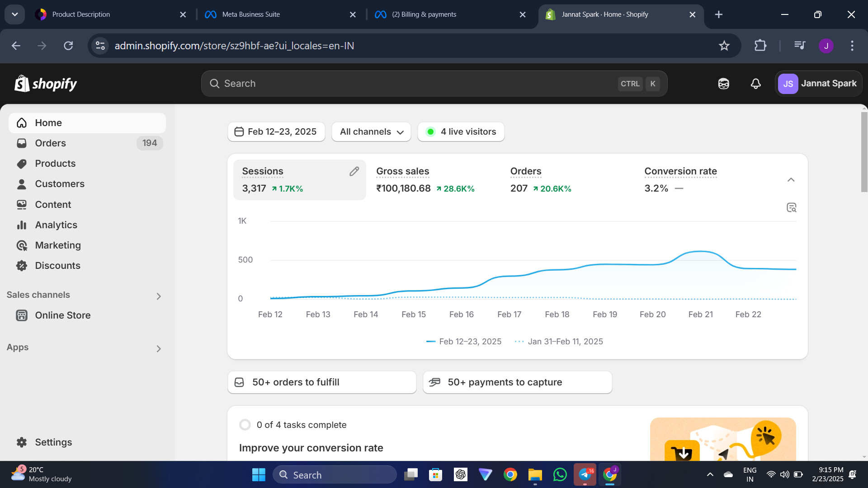Open Telegram from the taskbar
Screen dimensions: 868x488
[x=585, y=475]
